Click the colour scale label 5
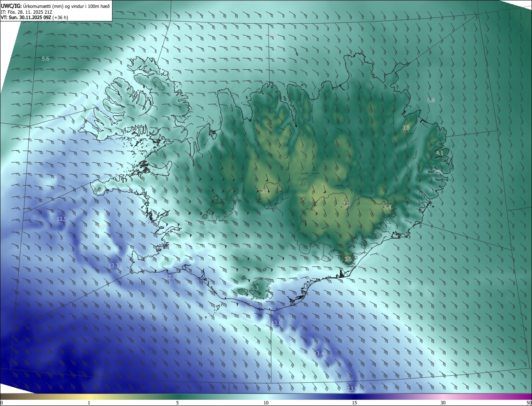532x406 pixels. (x=177, y=403)
